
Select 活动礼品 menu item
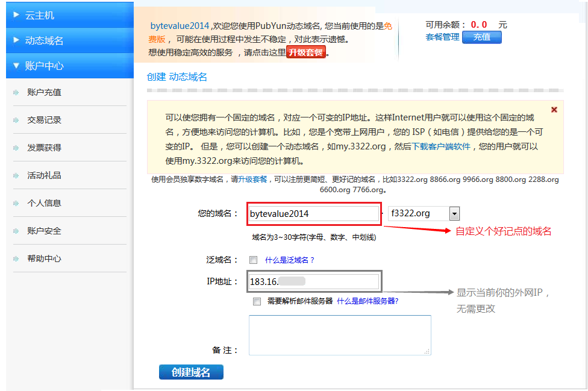[x=44, y=175]
